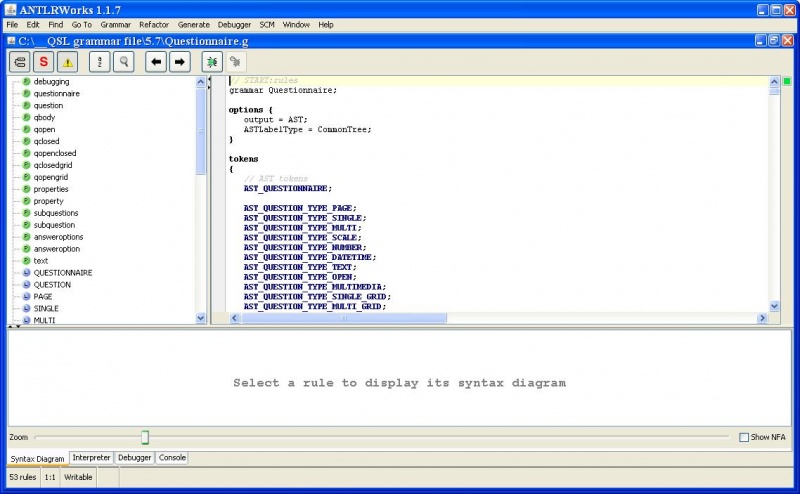Open the Debugger tab at the bottom
The image size is (800, 494).
pyautogui.click(x=135, y=457)
